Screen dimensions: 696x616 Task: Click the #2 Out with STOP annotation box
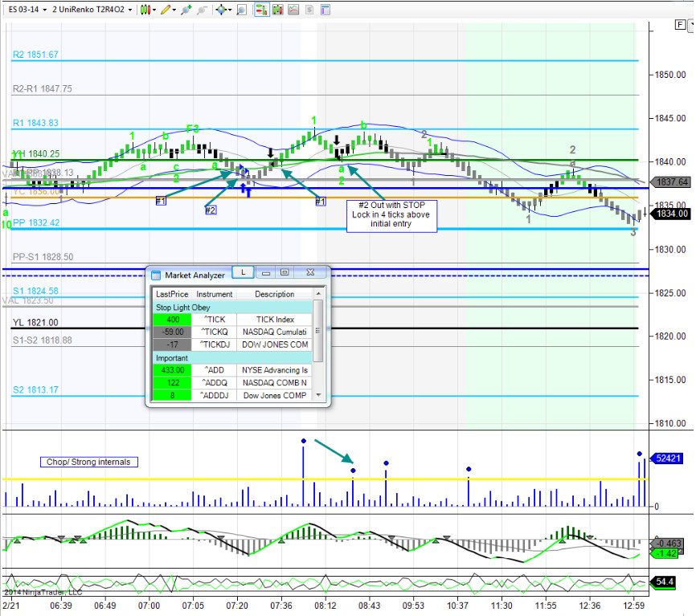coord(391,215)
